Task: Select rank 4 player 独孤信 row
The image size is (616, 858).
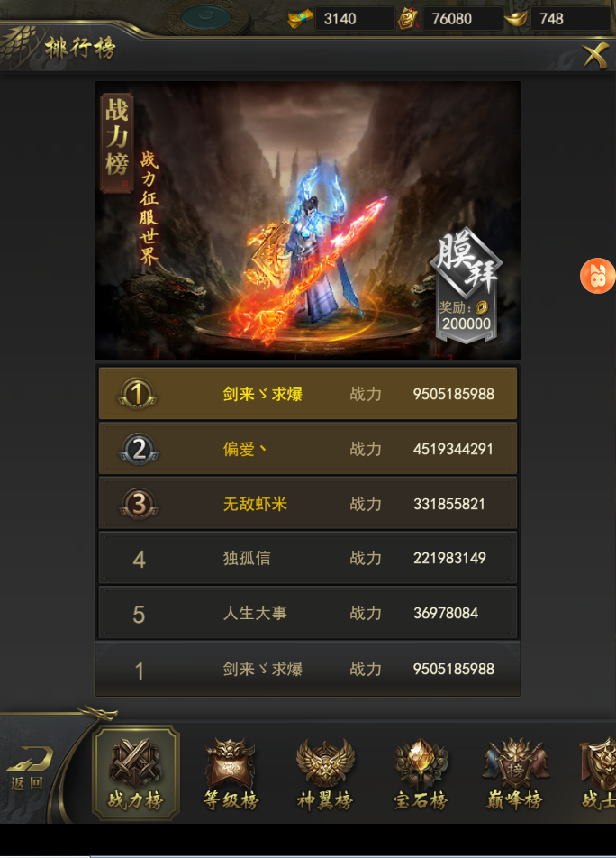Action: [x=308, y=558]
